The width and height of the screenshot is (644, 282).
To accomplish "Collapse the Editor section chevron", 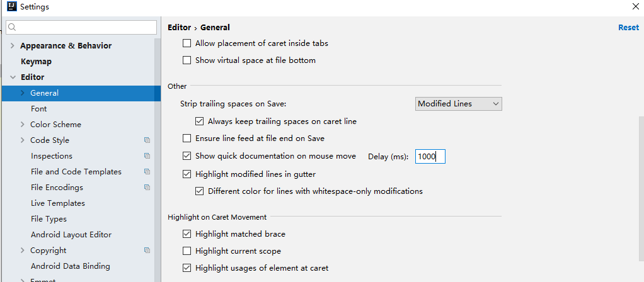I will (13, 77).
